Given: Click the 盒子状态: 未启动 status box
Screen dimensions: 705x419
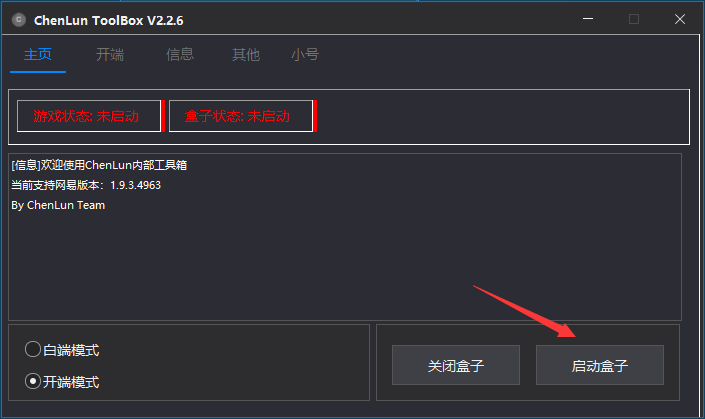Looking at the screenshot, I should [x=243, y=116].
